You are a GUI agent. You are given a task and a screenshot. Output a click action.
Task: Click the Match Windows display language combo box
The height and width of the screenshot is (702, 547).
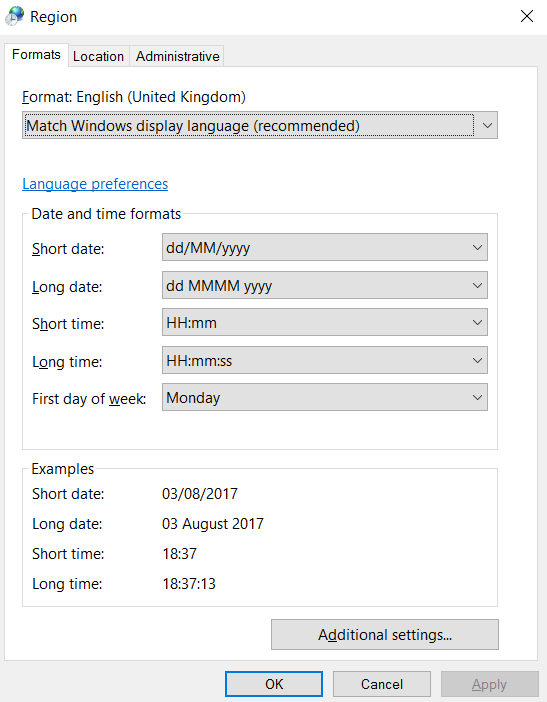260,125
